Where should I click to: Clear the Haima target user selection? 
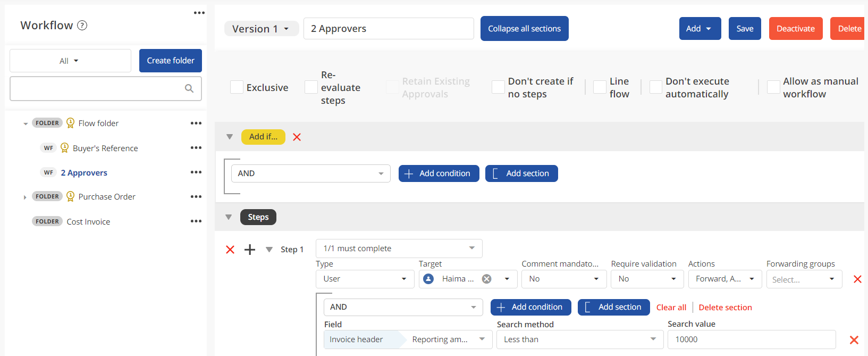tap(486, 279)
